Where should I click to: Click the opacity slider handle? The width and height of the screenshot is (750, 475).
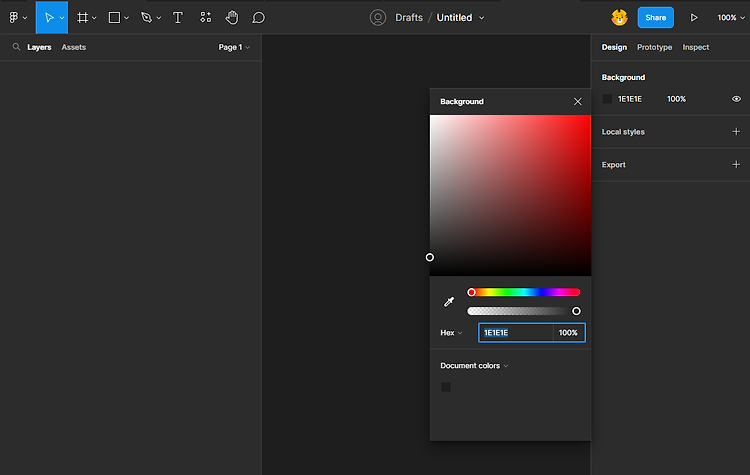click(x=576, y=311)
